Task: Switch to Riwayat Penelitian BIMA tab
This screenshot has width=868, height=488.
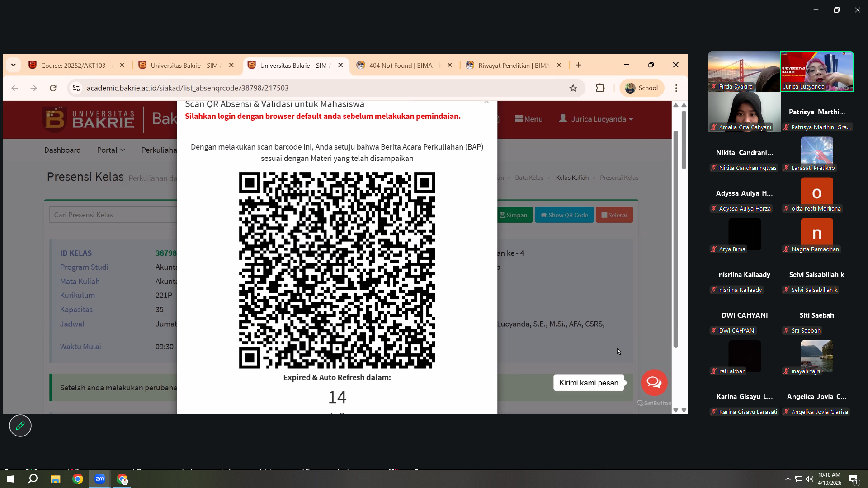Action: (x=514, y=65)
